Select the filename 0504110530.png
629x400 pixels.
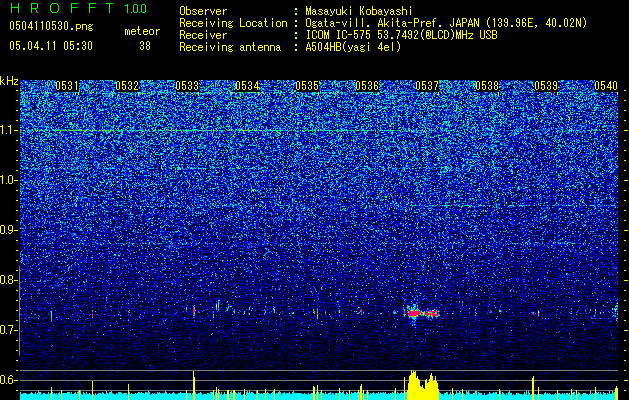tap(51, 27)
